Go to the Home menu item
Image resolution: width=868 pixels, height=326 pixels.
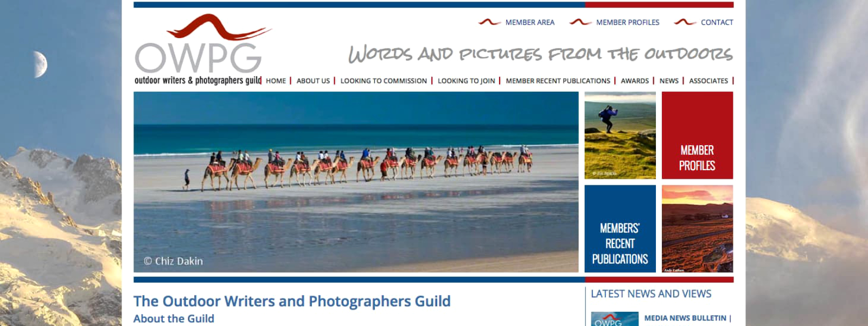(276, 81)
